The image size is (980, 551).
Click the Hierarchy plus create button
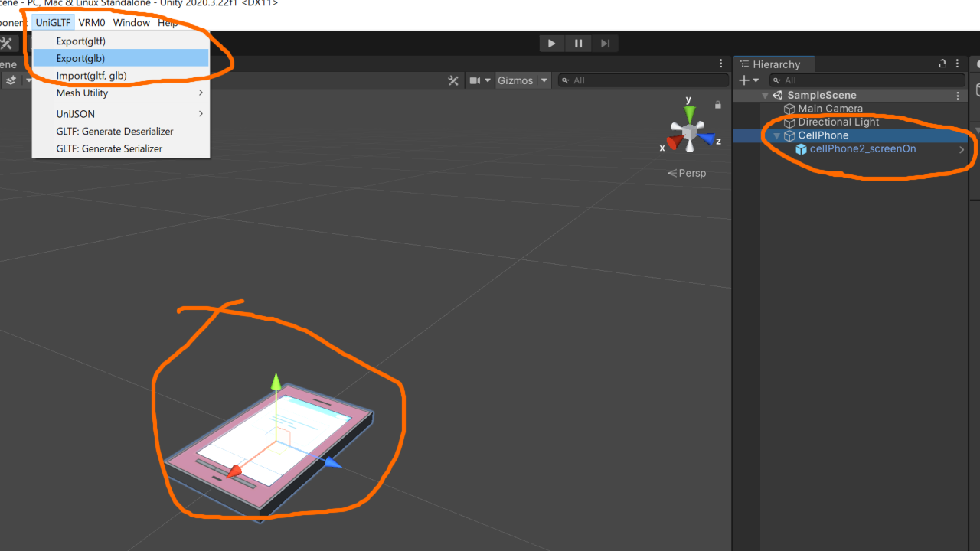(x=743, y=80)
